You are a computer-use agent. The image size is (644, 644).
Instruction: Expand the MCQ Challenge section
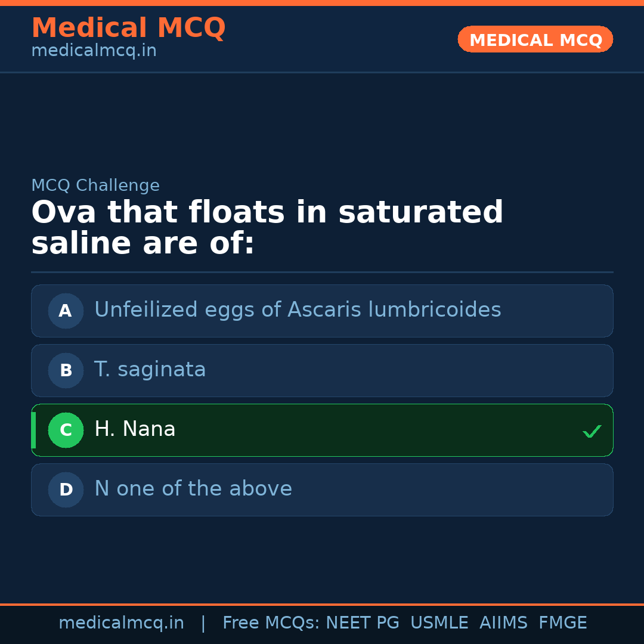pos(95,185)
